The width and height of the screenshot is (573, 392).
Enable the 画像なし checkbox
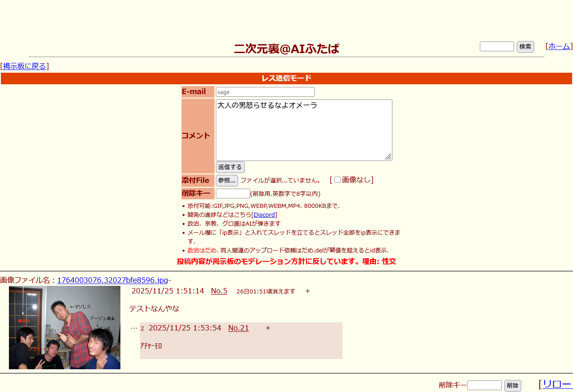[338, 180]
